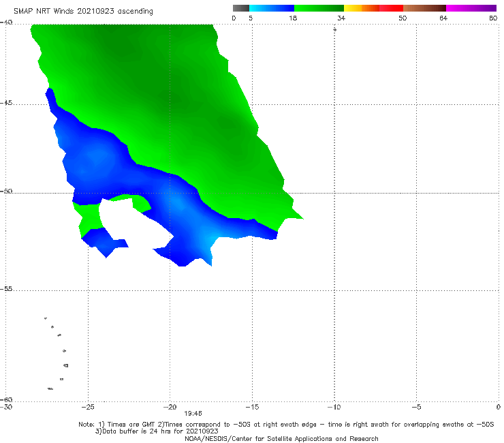The image size is (504, 443).
Task: Click the 'Data buffer is 24 hrs' note
Action: coord(157,431)
